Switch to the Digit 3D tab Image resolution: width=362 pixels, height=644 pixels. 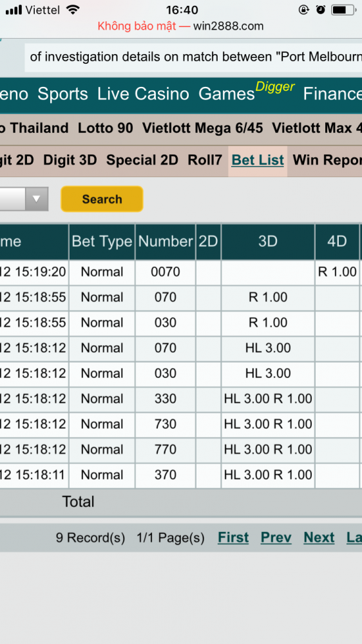pos(70,160)
